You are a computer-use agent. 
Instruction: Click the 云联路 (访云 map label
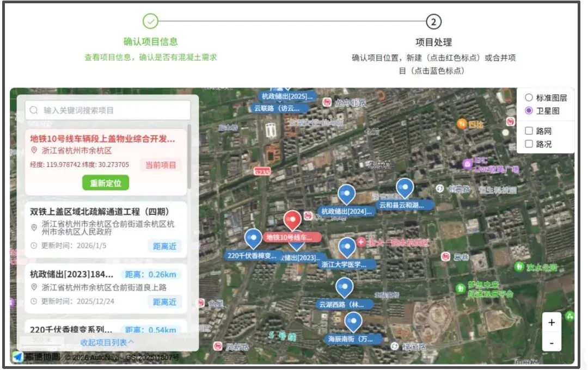pyautogui.click(x=279, y=108)
